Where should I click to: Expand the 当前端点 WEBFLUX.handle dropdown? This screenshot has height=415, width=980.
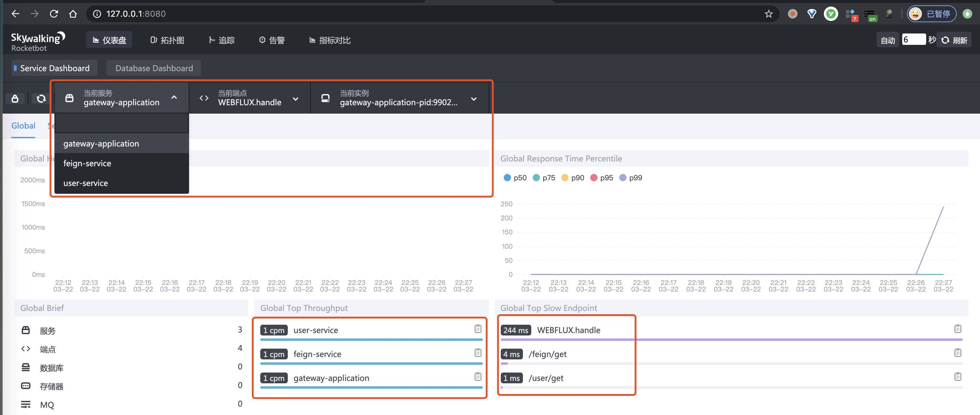pyautogui.click(x=249, y=98)
